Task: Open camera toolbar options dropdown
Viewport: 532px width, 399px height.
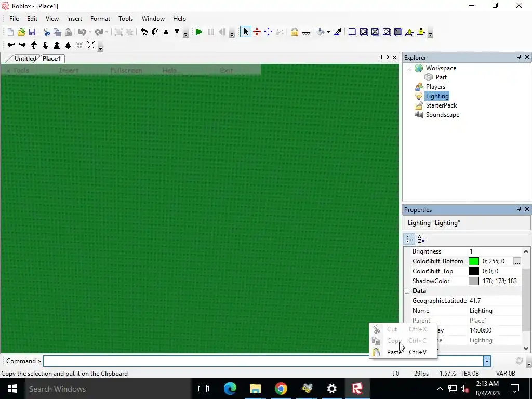Action: [100, 47]
